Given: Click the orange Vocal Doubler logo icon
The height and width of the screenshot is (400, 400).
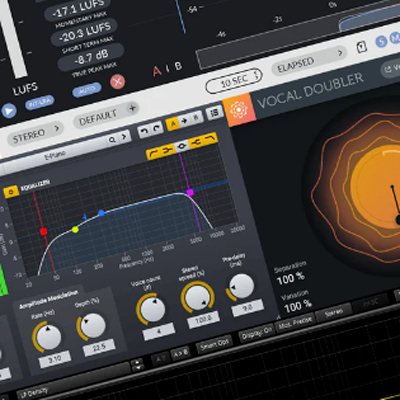Looking at the screenshot, I should click(239, 109).
